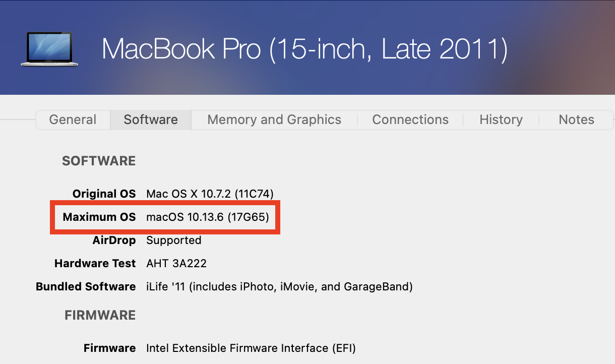This screenshot has height=364, width=615.
Task: Click the AirDrop label
Action: click(114, 240)
